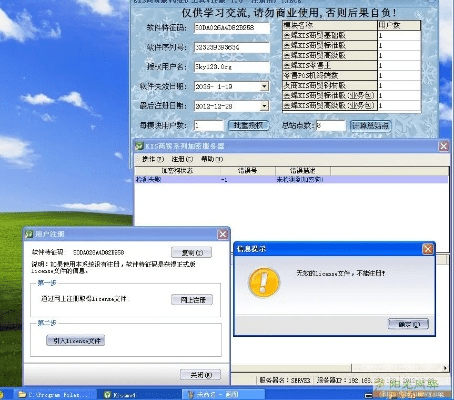Click the 每模块用户数 input field
Screen dimensions: 454x400
[209, 126]
